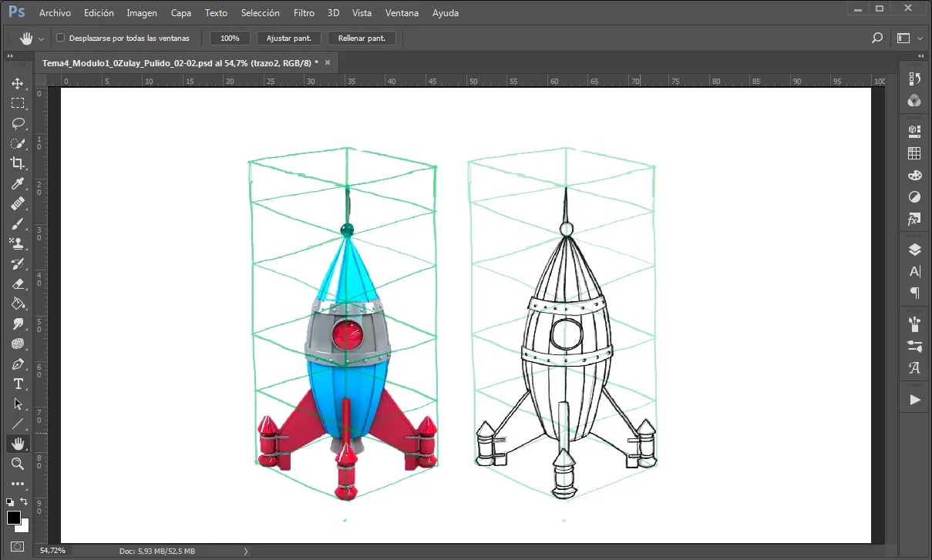Select the Crop tool
The width and height of the screenshot is (932, 560).
coord(18,163)
